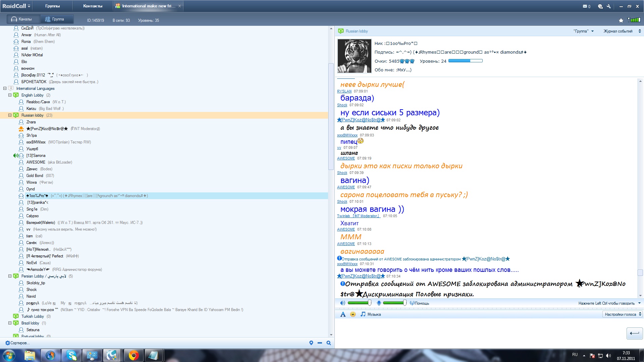This screenshot has height=362, width=644.
Task: Open the emoji smiley picker
Action: click(x=353, y=314)
